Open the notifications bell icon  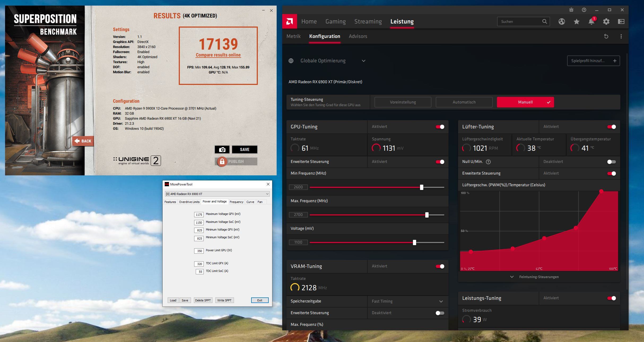tap(591, 21)
